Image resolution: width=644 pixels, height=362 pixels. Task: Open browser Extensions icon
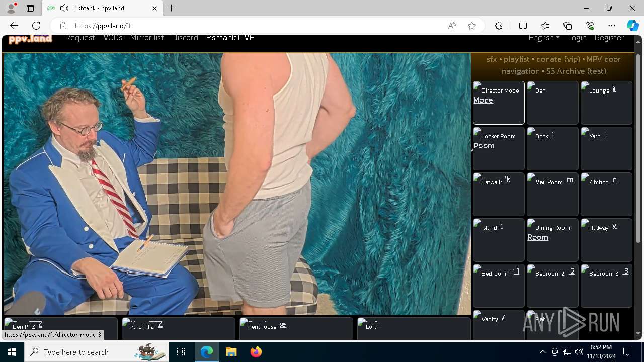tap(499, 26)
